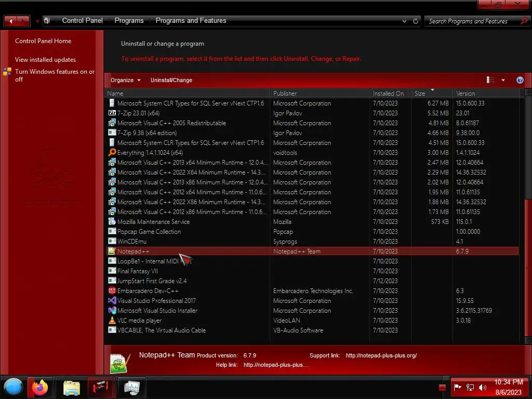532x399 pixels.
Task: Open the Start orb on taskbar
Action: pyautogui.click(x=13, y=387)
